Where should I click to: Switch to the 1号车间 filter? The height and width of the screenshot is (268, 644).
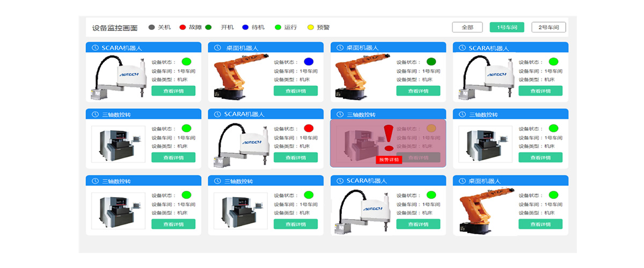(507, 27)
